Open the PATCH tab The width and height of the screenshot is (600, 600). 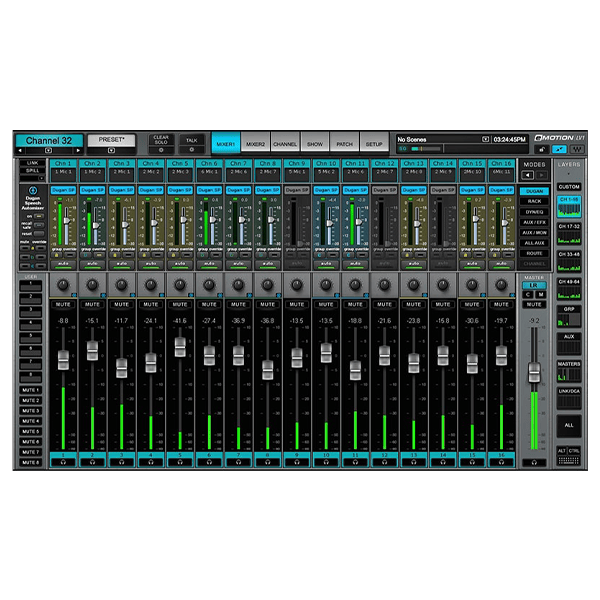point(344,143)
